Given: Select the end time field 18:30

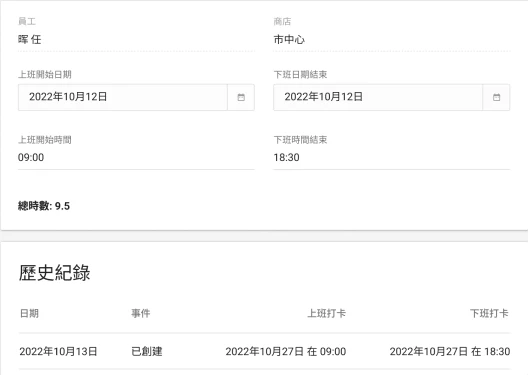Looking at the screenshot, I should 392,157.
